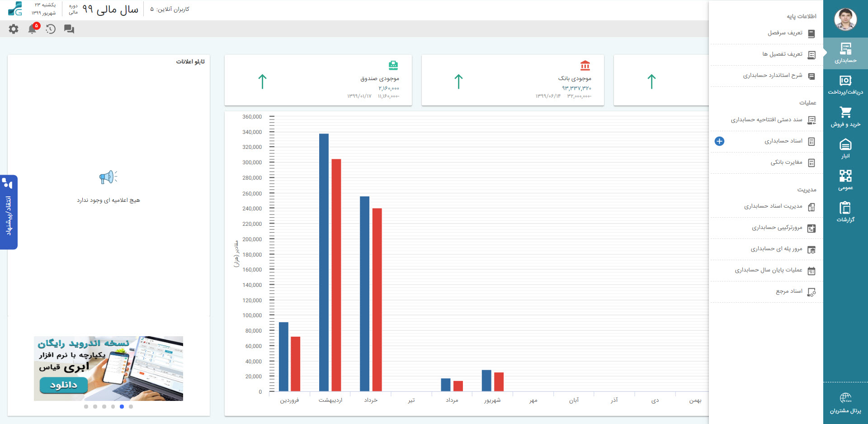Click شهریور label on chart axis

pyautogui.click(x=492, y=400)
